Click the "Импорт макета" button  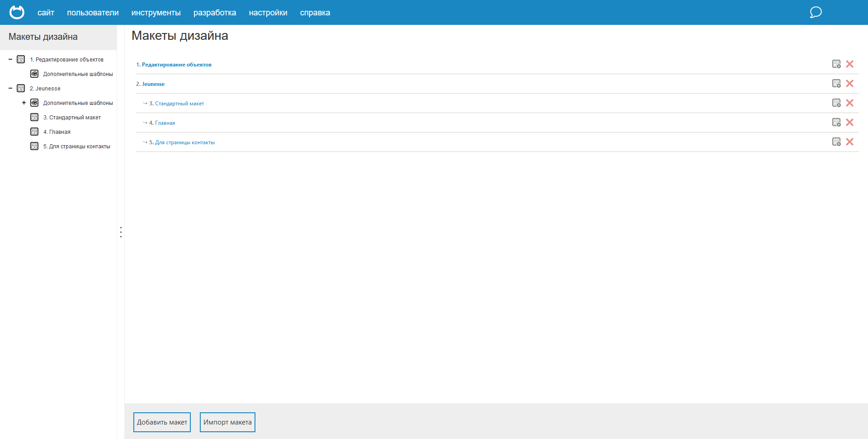tap(227, 422)
